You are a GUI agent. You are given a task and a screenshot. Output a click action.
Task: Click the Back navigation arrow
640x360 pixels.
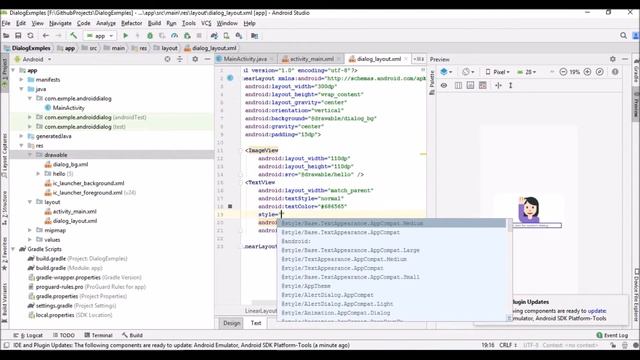[46, 36]
